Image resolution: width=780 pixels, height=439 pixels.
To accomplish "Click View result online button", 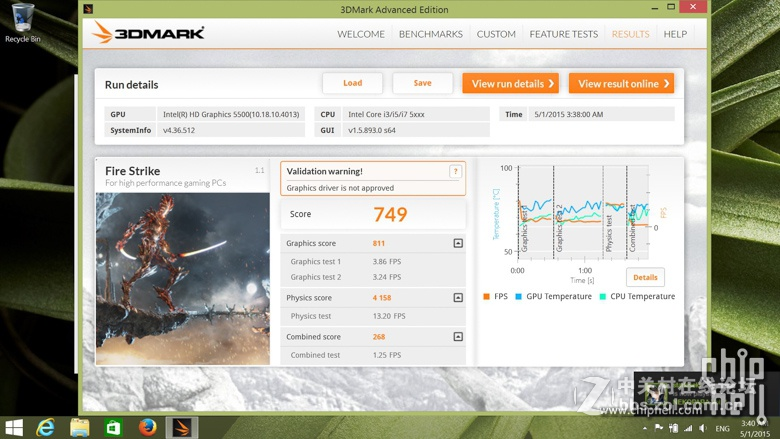I will pyautogui.click(x=621, y=84).
